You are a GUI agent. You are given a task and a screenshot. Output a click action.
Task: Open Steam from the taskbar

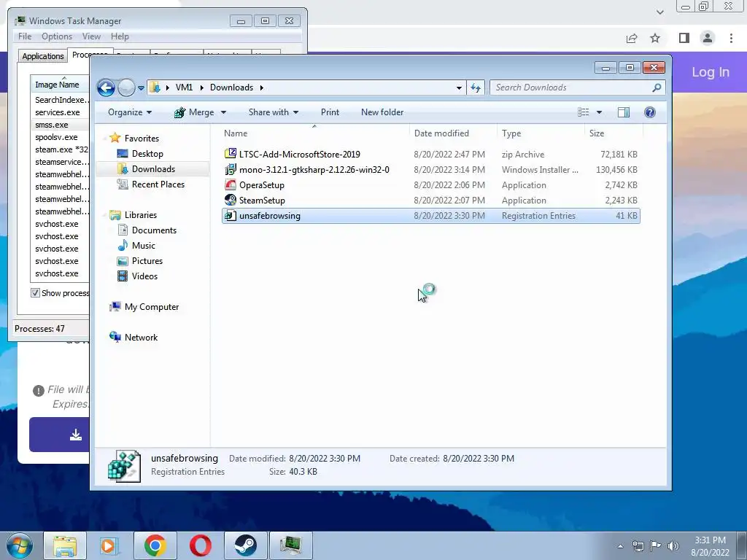pos(245,545)
